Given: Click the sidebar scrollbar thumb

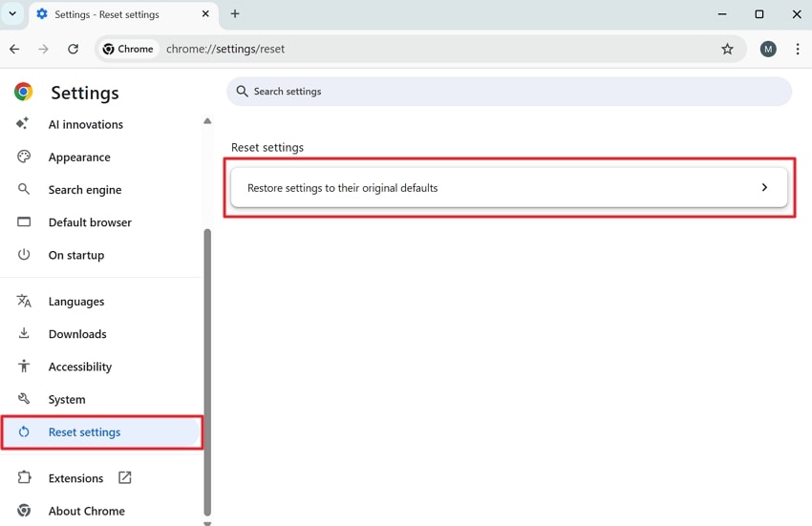Looking at the screenshot, I should (x=207, y=372).
